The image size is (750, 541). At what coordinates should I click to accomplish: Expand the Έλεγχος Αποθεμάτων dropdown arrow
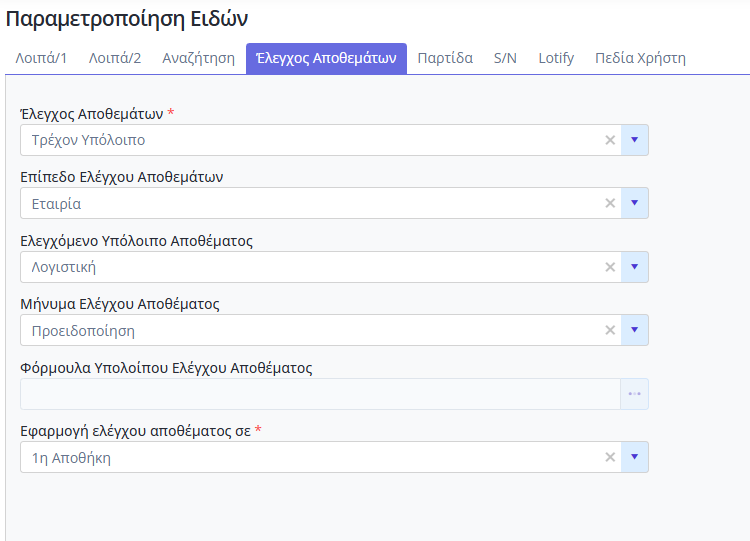635,140
